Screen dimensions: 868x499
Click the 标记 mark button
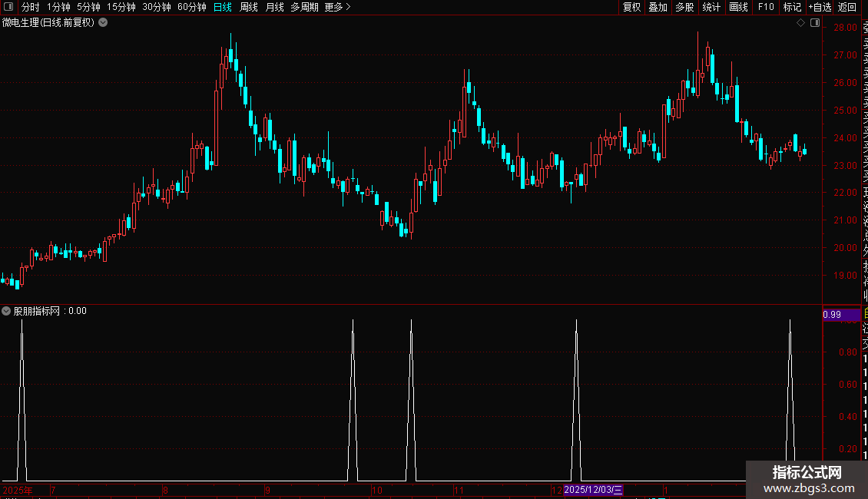pos(792,7)
